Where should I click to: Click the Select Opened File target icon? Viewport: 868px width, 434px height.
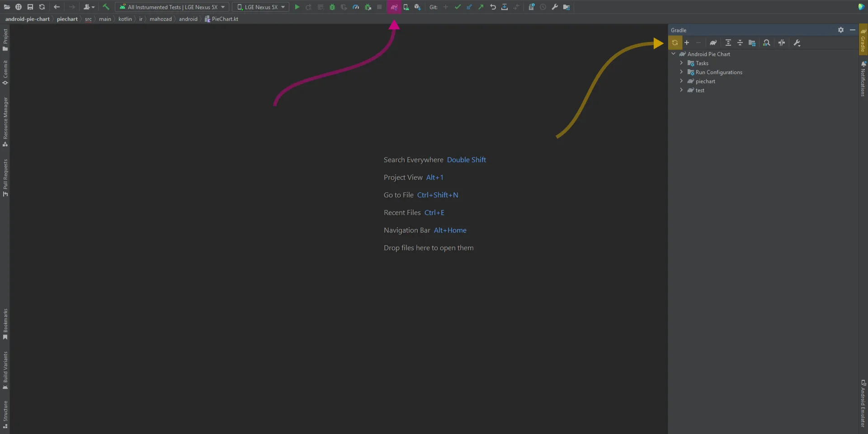pyautogui.click(x=19, y=7)
